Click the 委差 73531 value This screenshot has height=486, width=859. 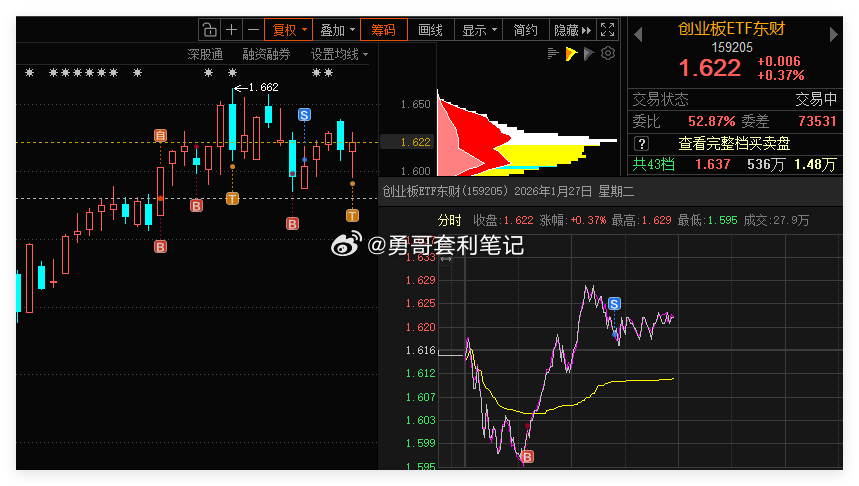[817, 121]
